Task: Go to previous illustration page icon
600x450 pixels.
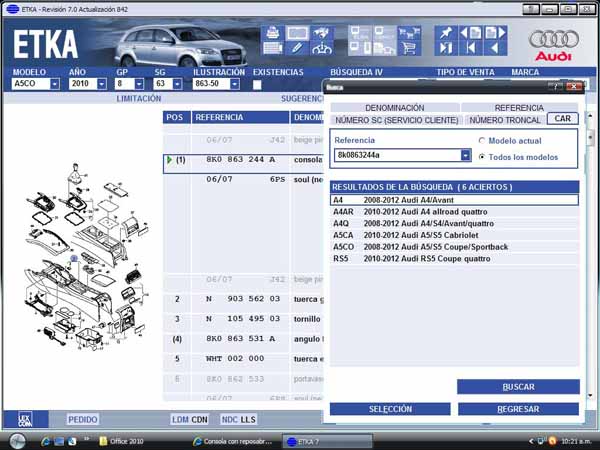Action: coord(471,33)
